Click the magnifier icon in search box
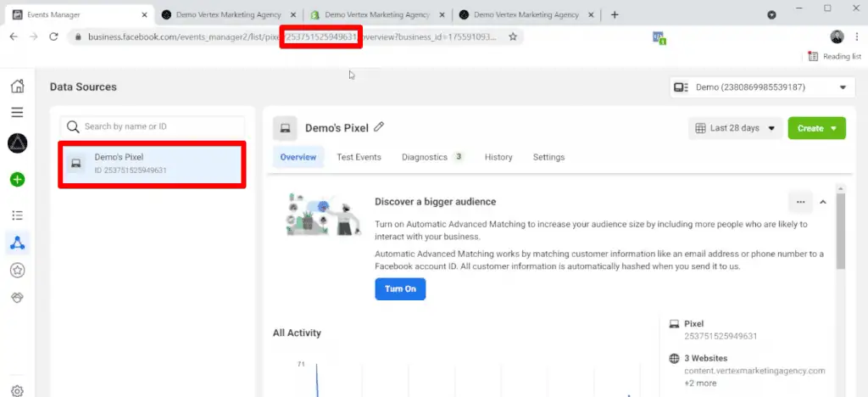This screenshot has height=397, width=868. (73, 126)
